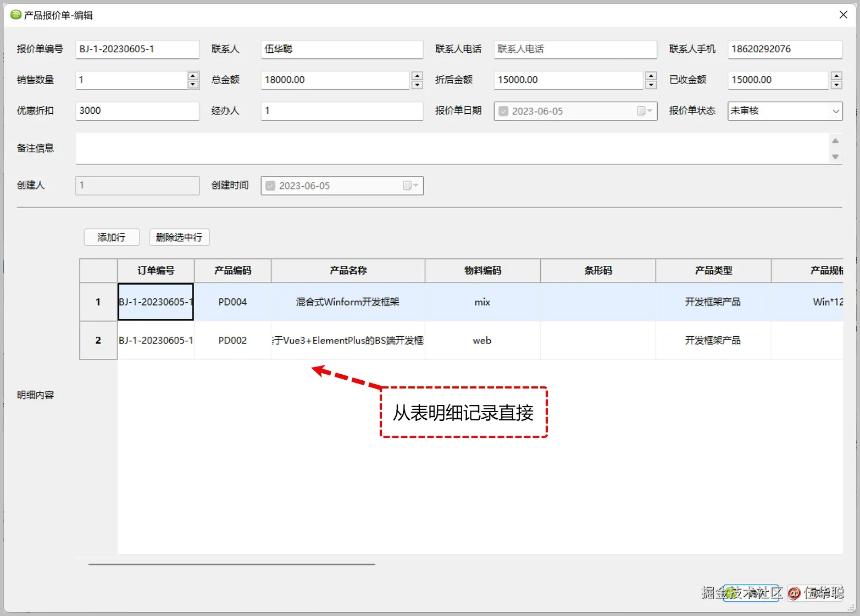860x616 pixels.
Task: Click the Vue3+ElementPlus product name cell
Action: (x=348, y=340)
